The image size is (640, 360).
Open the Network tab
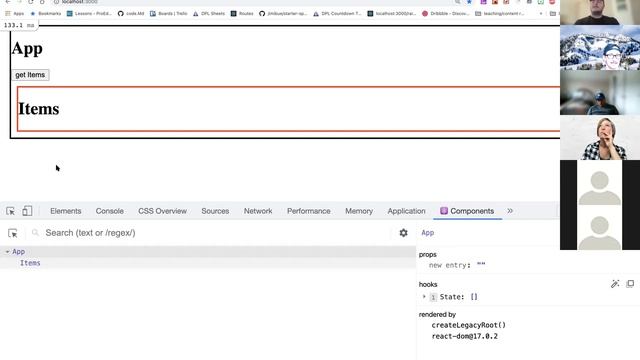tap(258, 211)
